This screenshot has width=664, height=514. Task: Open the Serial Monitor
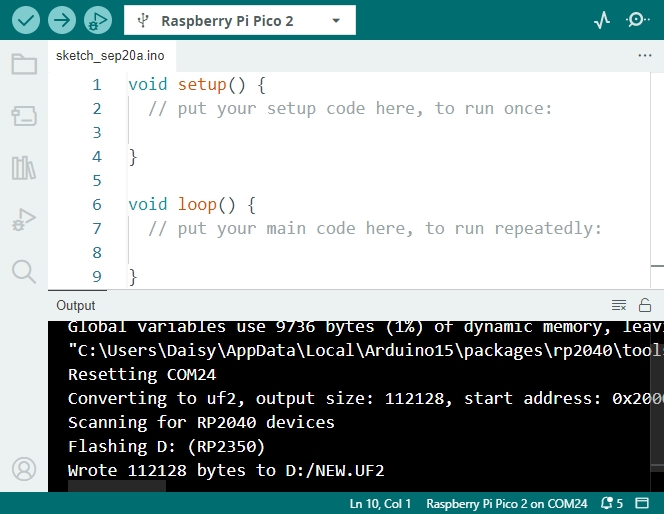click(x=637, y=20)
